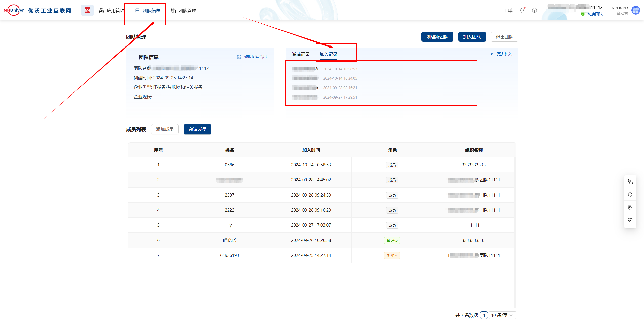Screen dimensions: 644x326
Task: Click the 邀请成员 button
Action: tap(197, 129)
